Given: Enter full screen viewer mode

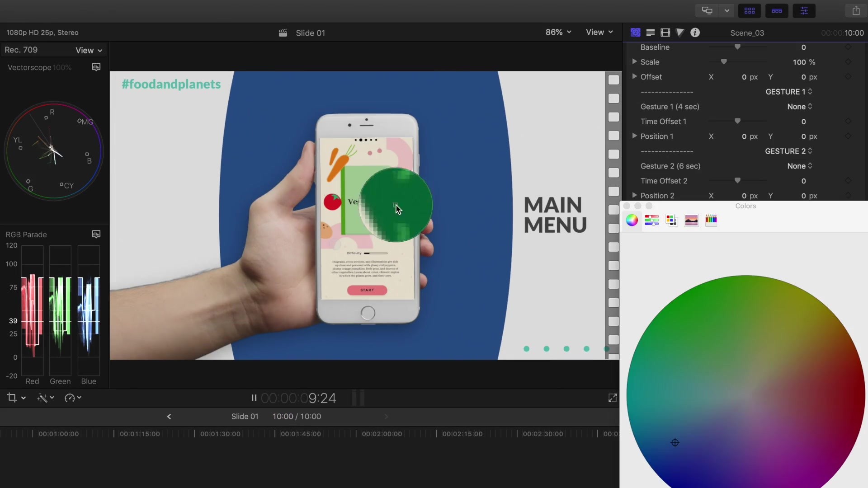Looking at the screenshot, I should tap(613, 398).
